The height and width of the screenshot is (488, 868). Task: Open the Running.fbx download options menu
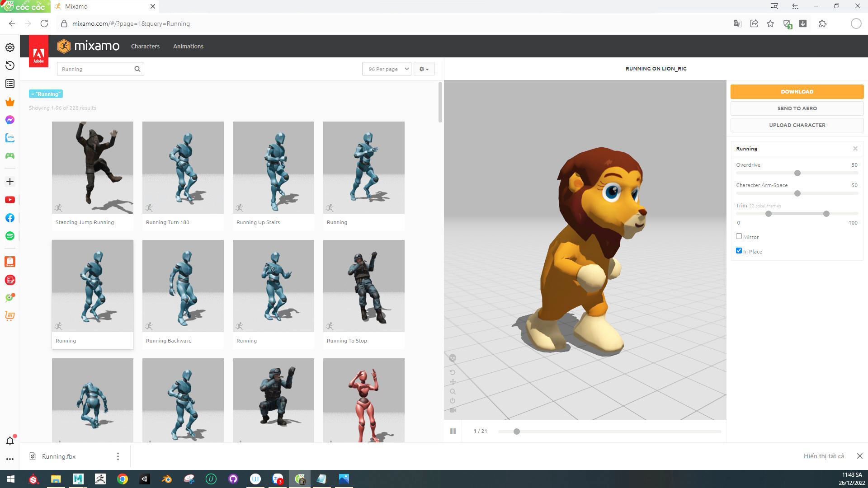coord(118,456)
